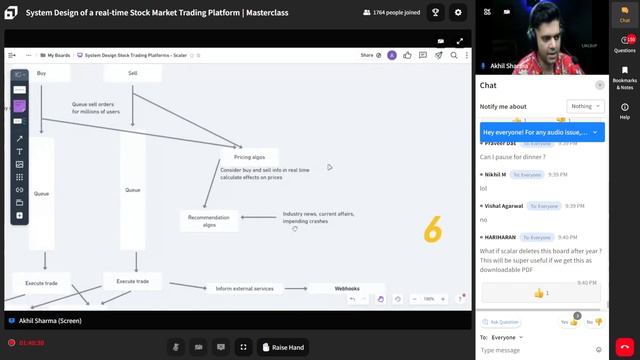The width and height of the screenshot is (640, 360).
Task: Open the whiteboard main menu icon
Action: tap(12, 55)
